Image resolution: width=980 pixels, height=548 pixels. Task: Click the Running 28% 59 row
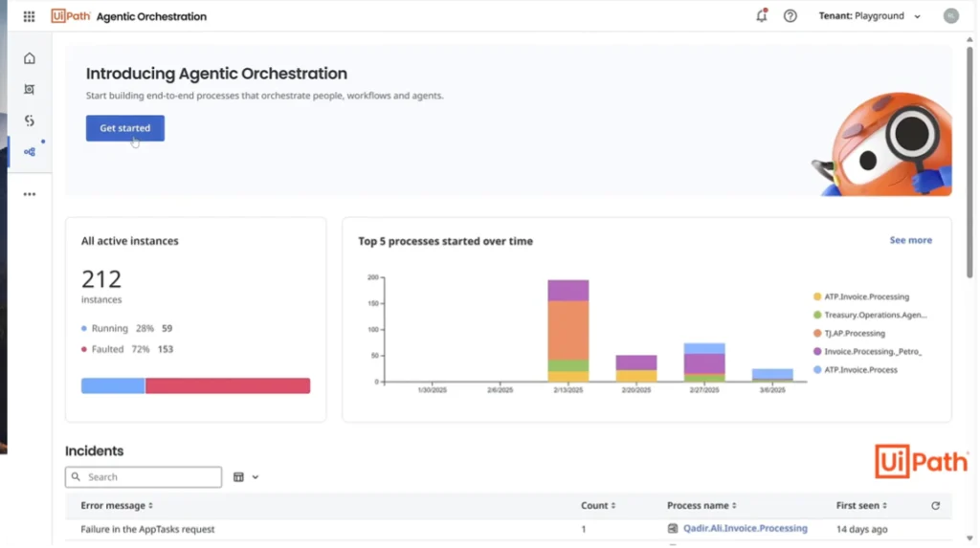click(127, 328)
